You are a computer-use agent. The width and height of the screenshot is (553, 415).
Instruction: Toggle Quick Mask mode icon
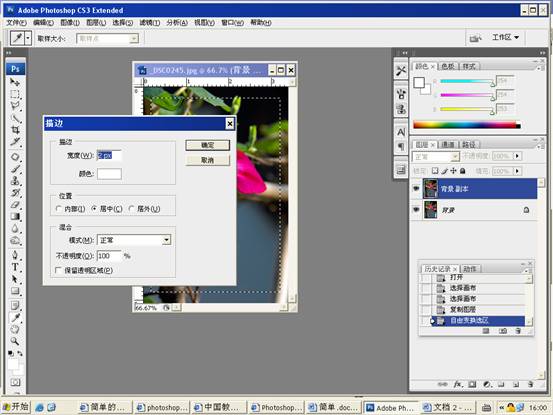(x=15, y=382)
